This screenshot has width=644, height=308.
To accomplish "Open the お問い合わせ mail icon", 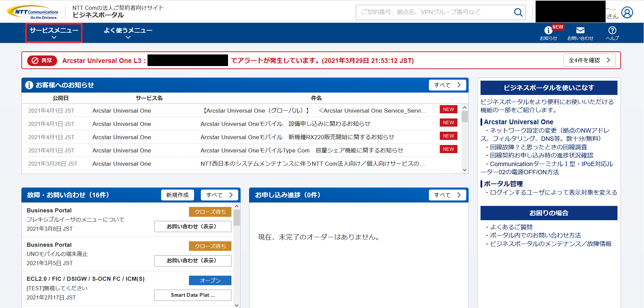I will point(580,33).
